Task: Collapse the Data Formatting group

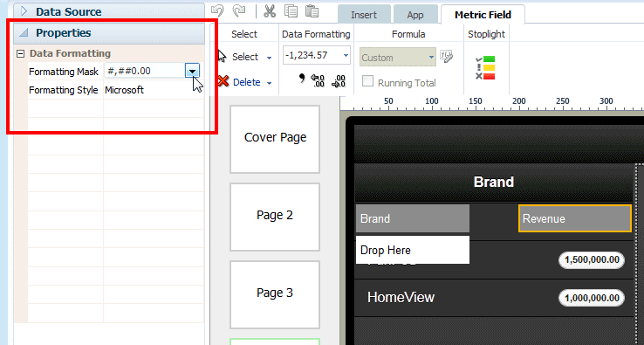Action: 20,53
